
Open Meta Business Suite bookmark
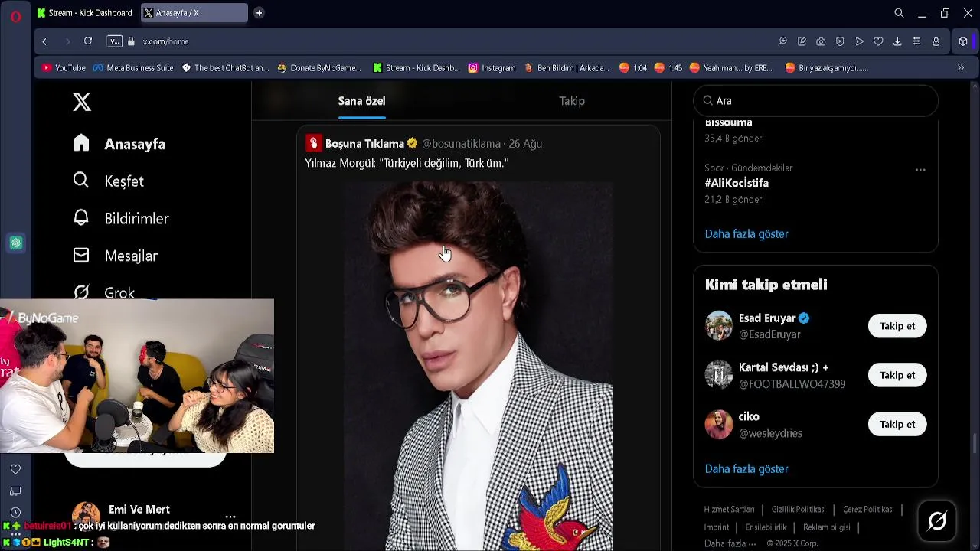pyautogui.click(x=133, y=67)
